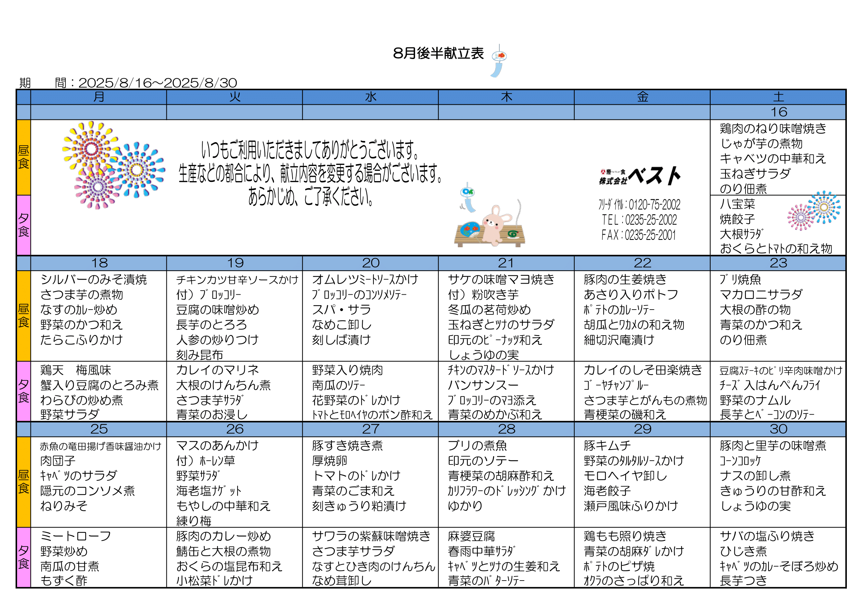Click the rabbit on bench illustration

pos(490,225)
